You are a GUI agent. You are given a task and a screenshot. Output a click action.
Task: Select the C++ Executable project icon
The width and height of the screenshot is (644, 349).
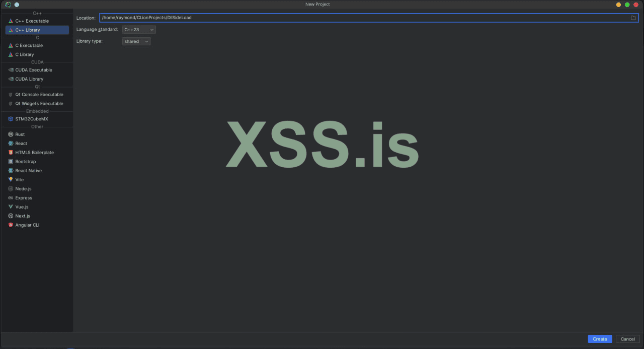pos(11,21)
